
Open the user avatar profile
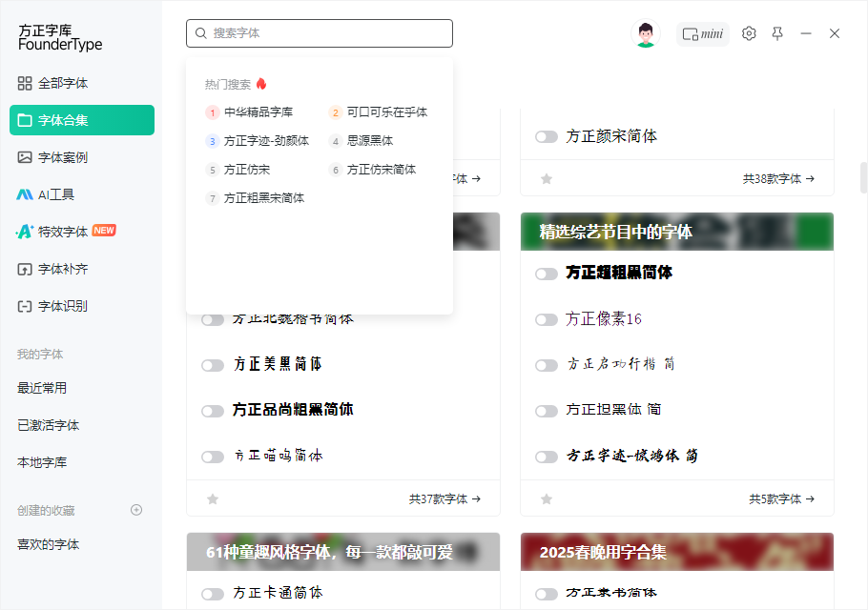point(646,33)
